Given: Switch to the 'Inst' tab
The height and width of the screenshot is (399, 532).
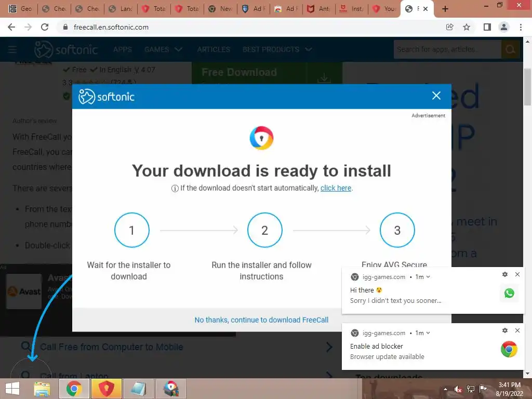Looking at the screenshot, I should (x=352, y=9).
